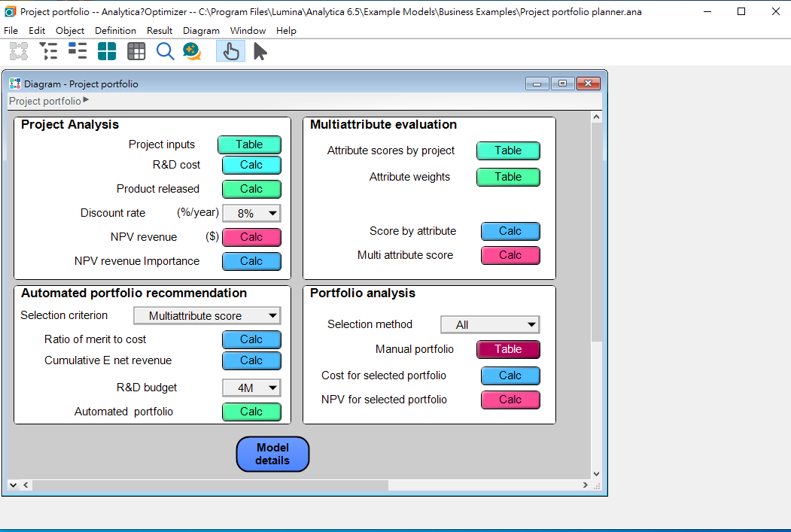Calculate R&D cost with Calc button

click(251, 165)
